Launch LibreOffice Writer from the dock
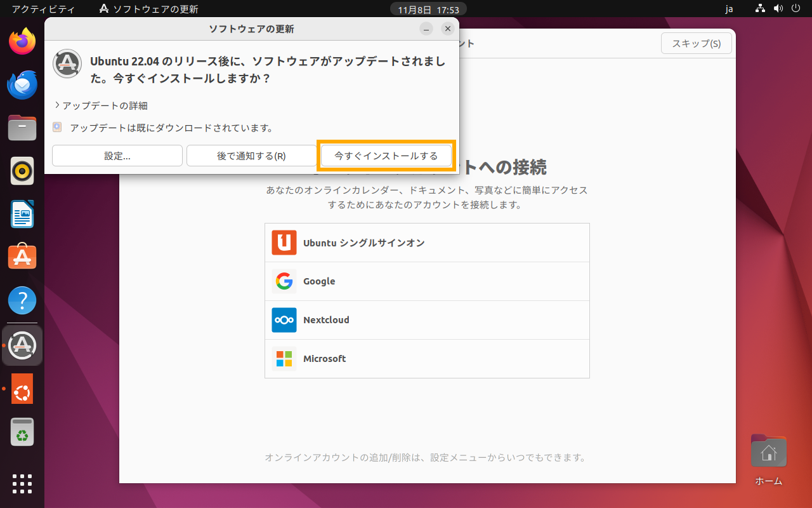Viewport: 812px width, 508px height. point(22,214)
